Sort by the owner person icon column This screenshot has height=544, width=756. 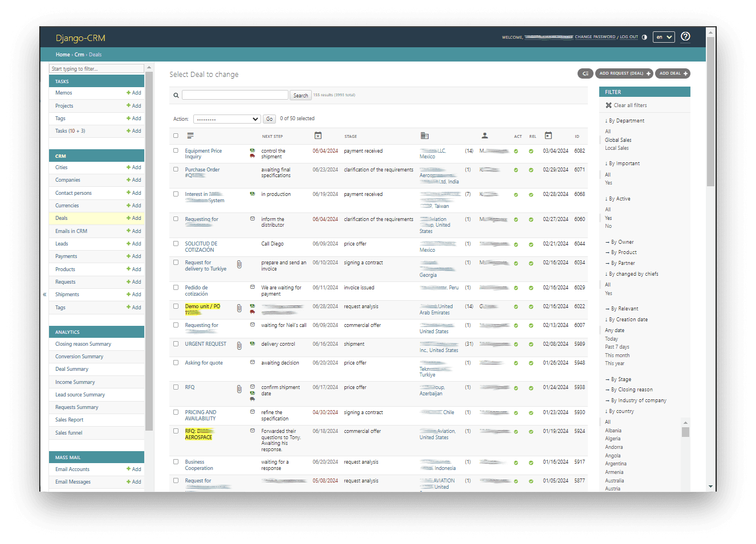[485, 136]
